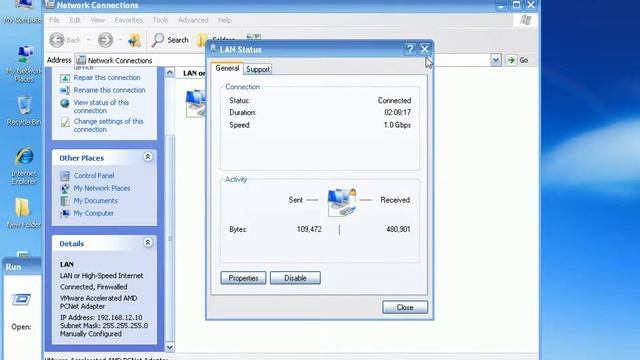Screen dimensions: 640x360
Task: Open My Network Places link in sidebar
Action: pyautogui.click(x=102, y=188)
